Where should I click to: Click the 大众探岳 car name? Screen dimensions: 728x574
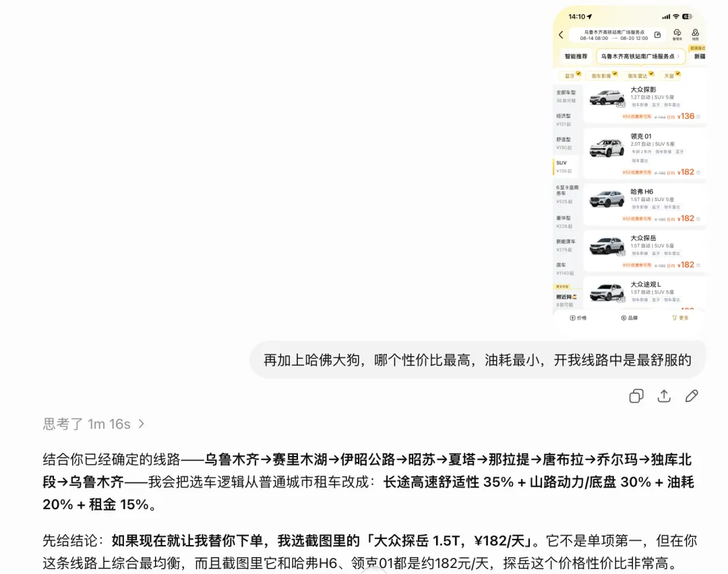[643, 238]
